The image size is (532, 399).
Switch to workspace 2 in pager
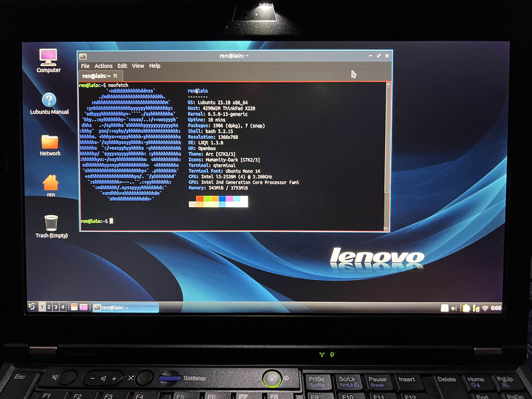[x=49, y=307]
